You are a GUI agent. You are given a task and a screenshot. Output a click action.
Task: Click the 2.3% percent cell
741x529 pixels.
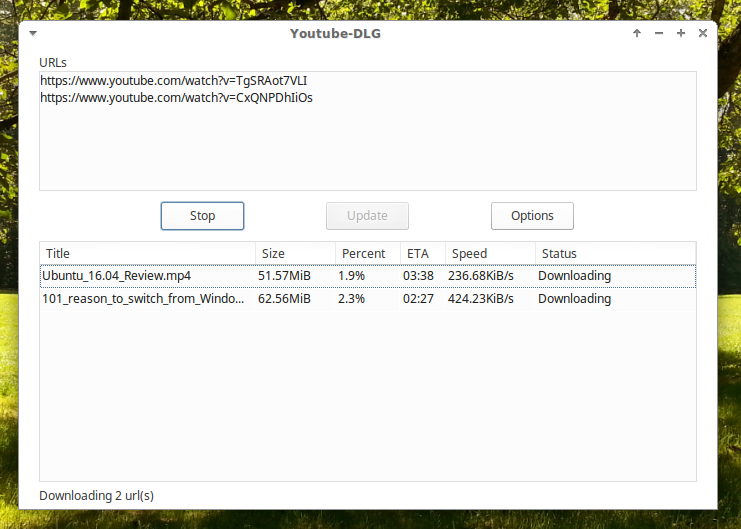click(x=351, y=299)
